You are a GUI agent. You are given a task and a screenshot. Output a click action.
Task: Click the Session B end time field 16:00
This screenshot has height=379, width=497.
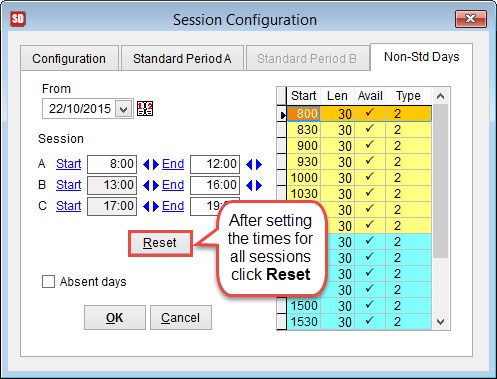coord(215,185)
